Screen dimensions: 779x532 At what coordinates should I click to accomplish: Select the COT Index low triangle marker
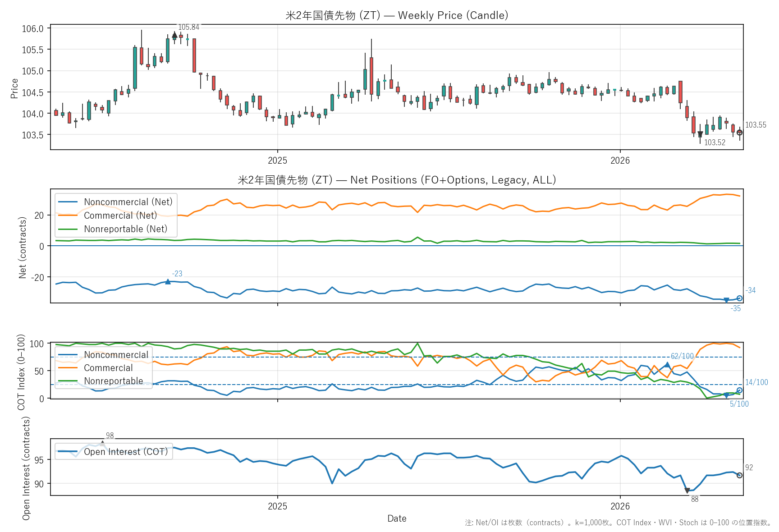[x=726, y=395]
